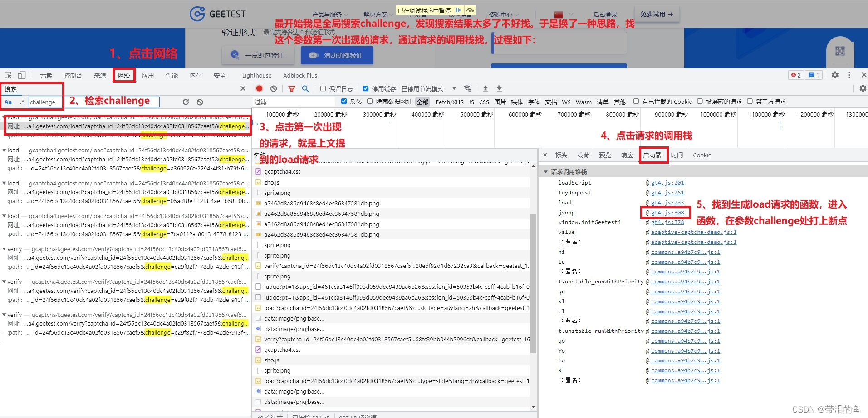Open the 响应 request tab
The height and width of the screenshot is (418, 868).
[x=627, y=155]
